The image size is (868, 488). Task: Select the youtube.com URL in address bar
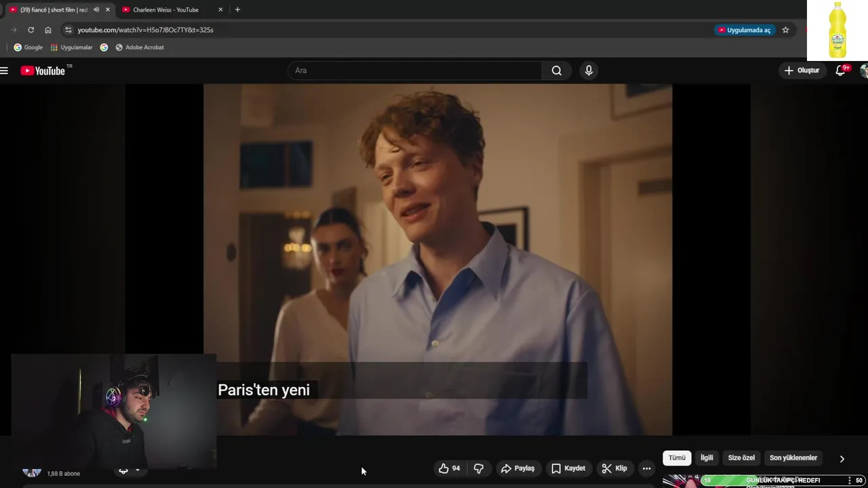[x=146, y=30]
